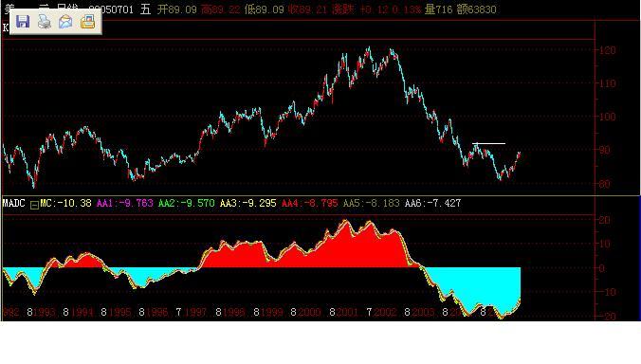641x364 pixels.
Task: Click the MC:-10.38 value readout
Action: [65, 203]
